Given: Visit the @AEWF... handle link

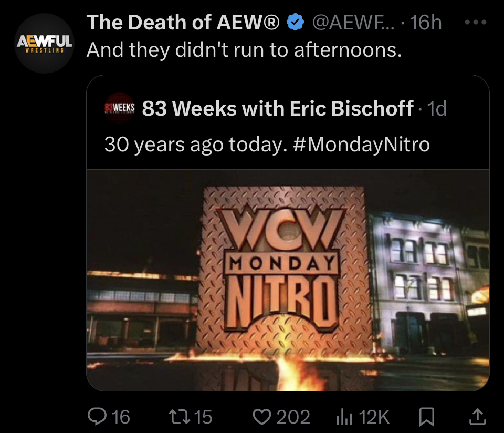Looking at the screenshot, I should [x=353, y=22].
